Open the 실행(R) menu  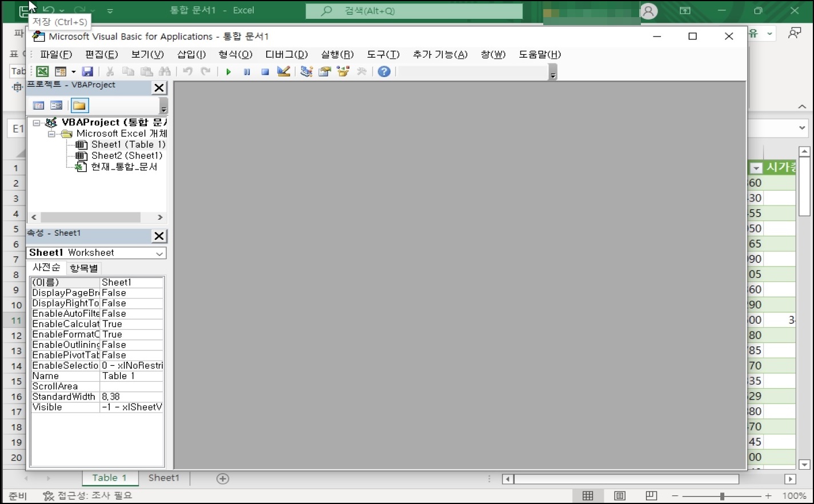point(337,54)
